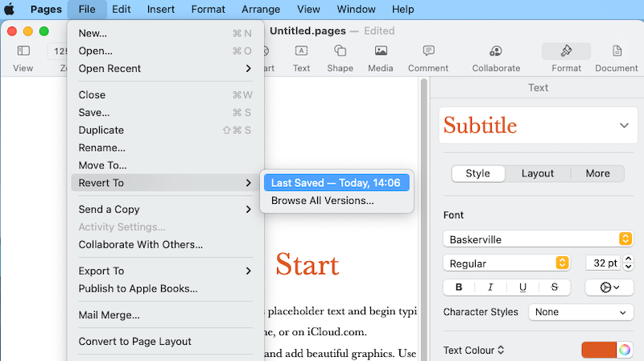Open Character Styles None dropdown

580,312
